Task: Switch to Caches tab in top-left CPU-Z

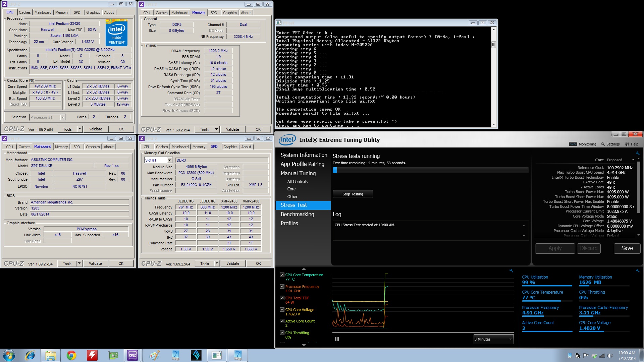Action: tap(25, 12)
